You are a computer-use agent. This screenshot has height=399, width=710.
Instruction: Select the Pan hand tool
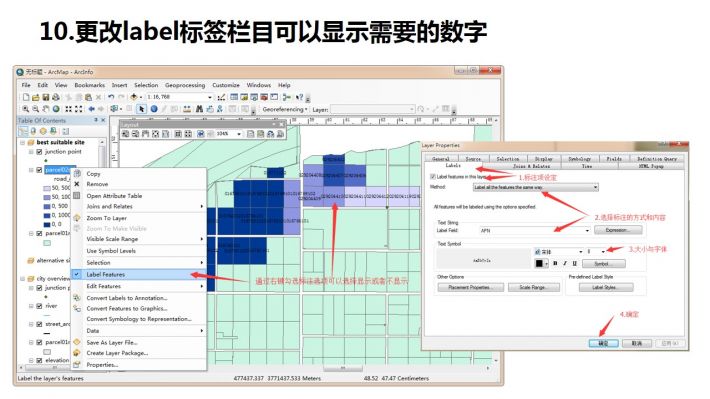coord(46,109)
